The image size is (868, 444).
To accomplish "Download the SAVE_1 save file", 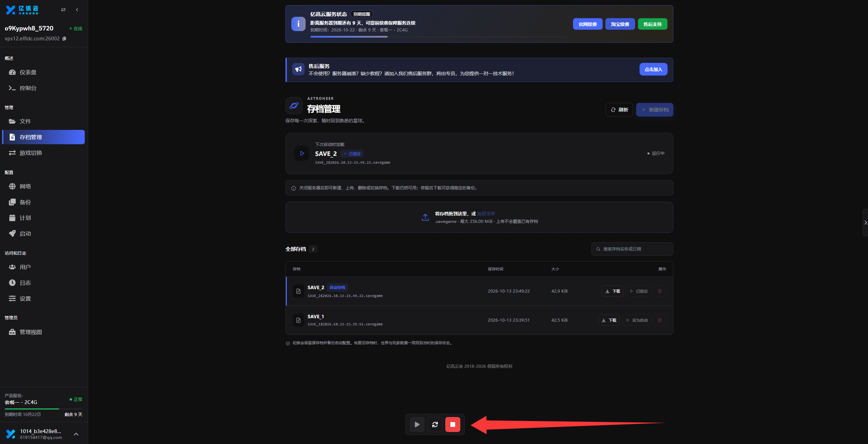I will (609, 320).
